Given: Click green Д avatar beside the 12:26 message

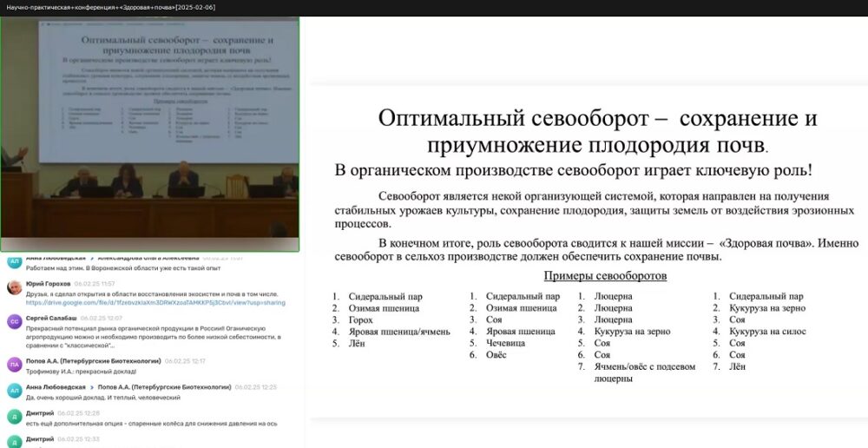Looking at the screenshot, I should [14, 417].
